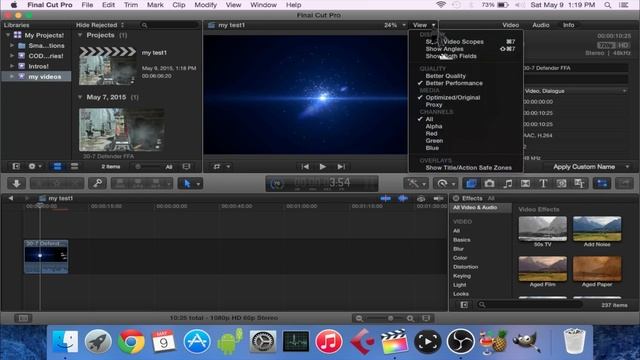
Task: Open the Clip menu
Action: tap(179, 5)
